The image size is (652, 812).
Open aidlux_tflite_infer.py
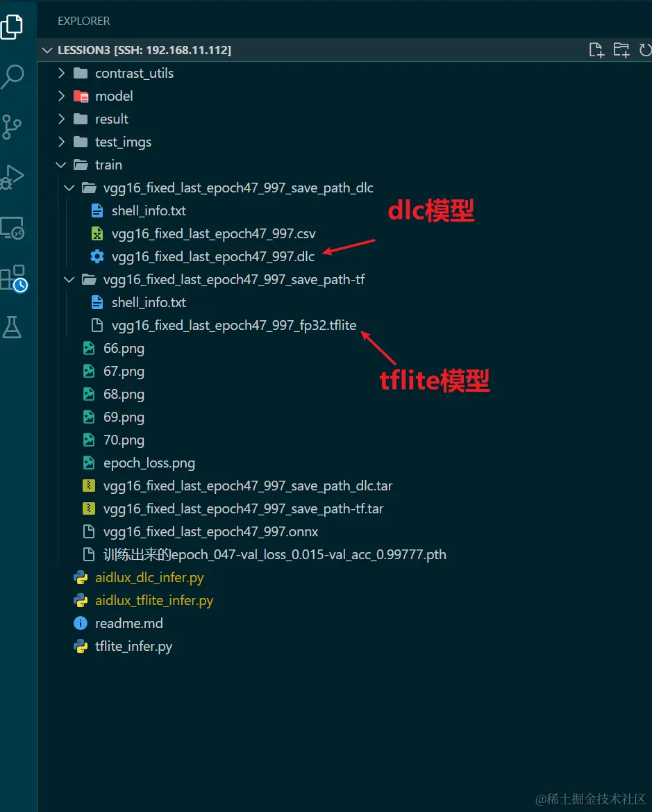click(154, 601)
